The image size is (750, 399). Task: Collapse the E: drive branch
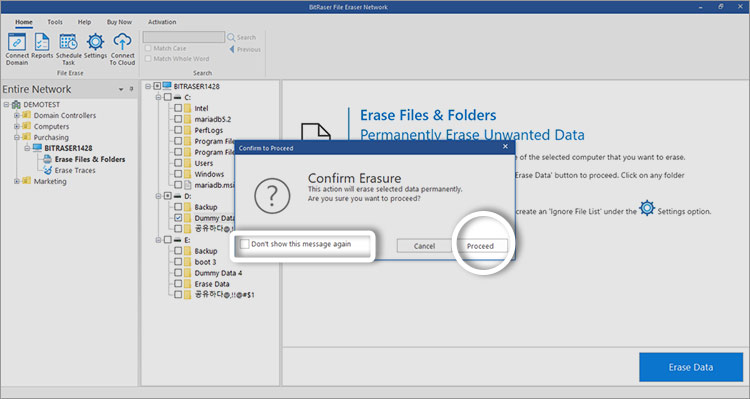coord(158,240)
